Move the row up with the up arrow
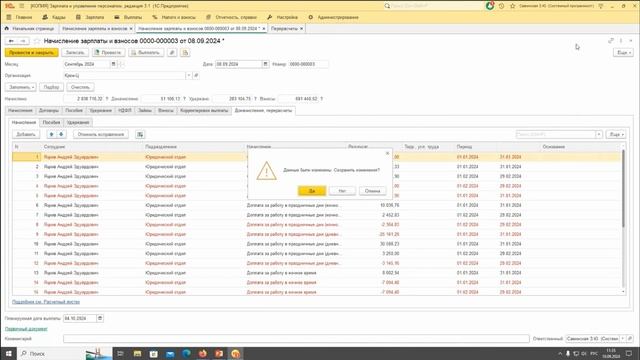Image resolution: width=640 pixels, height=360 pixels. pyautogui.click(x=51, y=134)
